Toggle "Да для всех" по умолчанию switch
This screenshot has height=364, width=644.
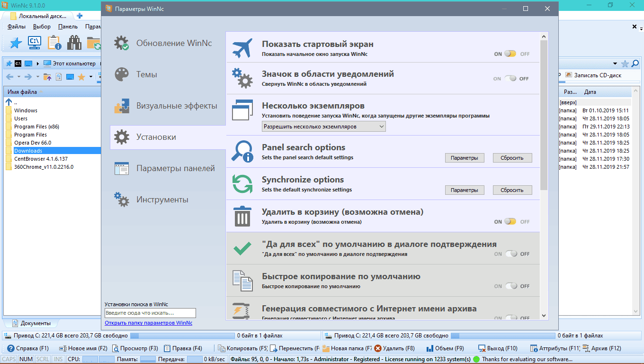(x=511, y=254)
